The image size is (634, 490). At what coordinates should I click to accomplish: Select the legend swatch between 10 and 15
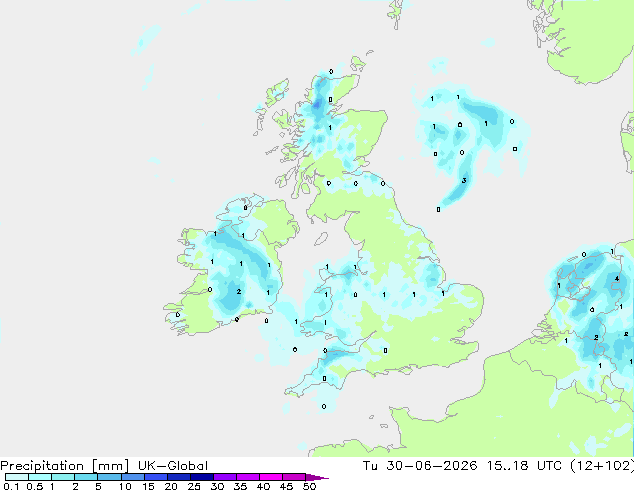(x=132, y=477)
